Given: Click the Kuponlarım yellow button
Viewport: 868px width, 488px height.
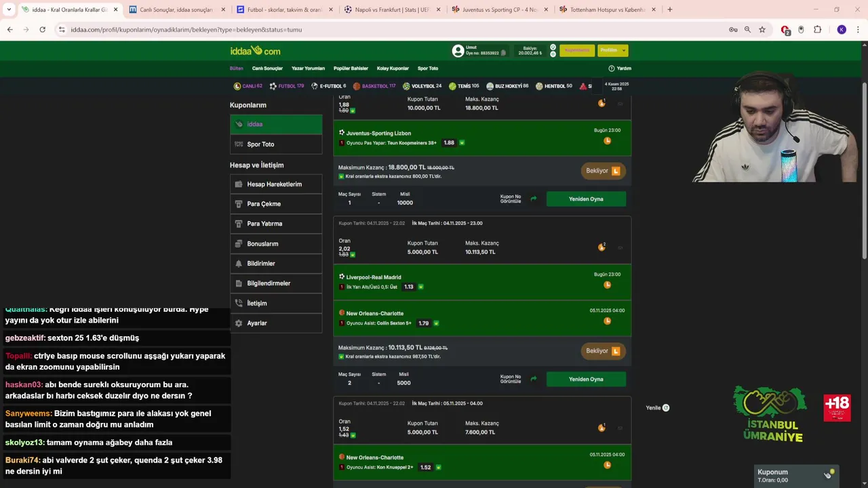Looking at the screenshot, I should pos(577,50).
